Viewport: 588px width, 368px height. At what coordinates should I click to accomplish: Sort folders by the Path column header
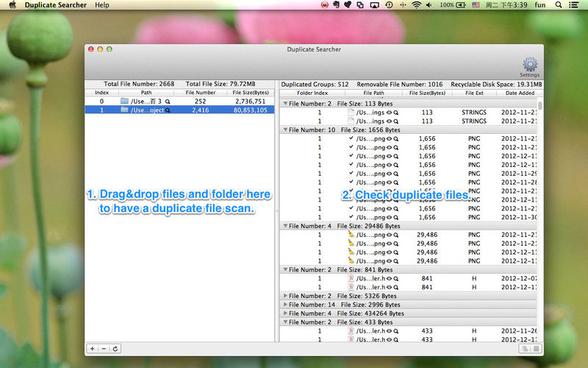146,93
